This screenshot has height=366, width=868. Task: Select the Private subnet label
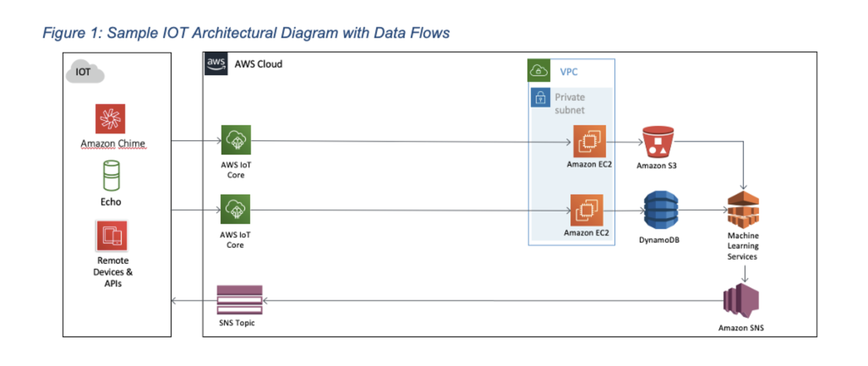point(570,104)
